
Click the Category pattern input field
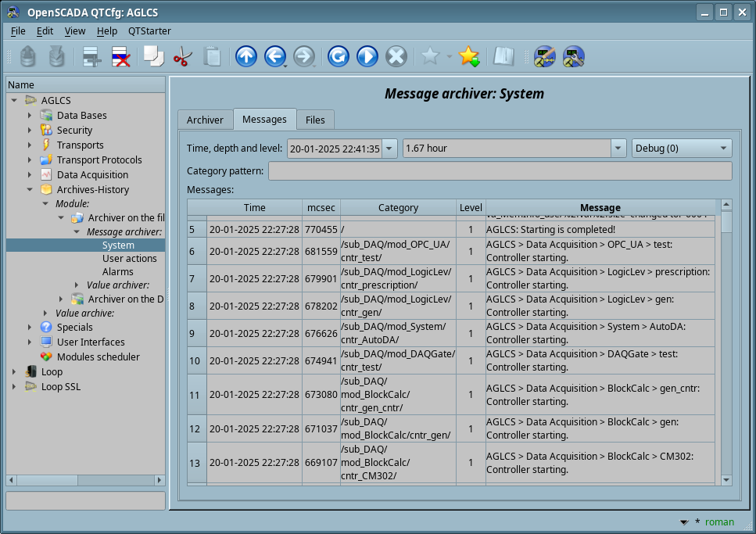click(x=500, y=171)
